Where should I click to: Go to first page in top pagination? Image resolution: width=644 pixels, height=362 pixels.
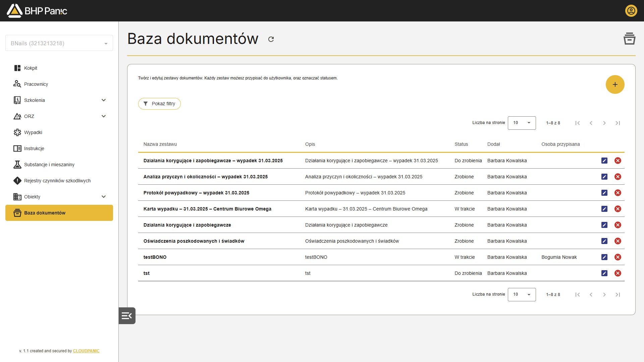pos(578,123)
